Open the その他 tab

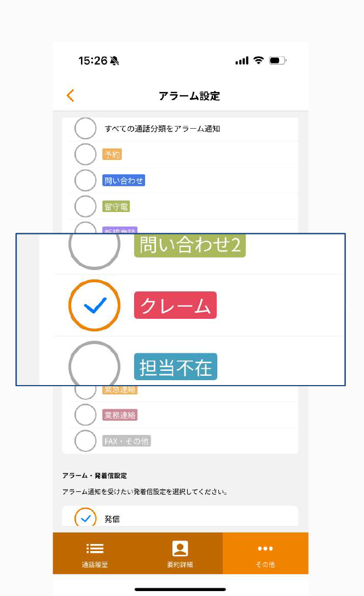click(265, 553)
